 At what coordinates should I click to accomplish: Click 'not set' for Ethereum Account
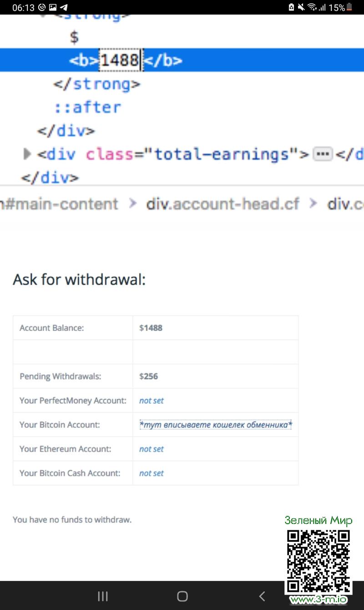click(x=152, y=449)
